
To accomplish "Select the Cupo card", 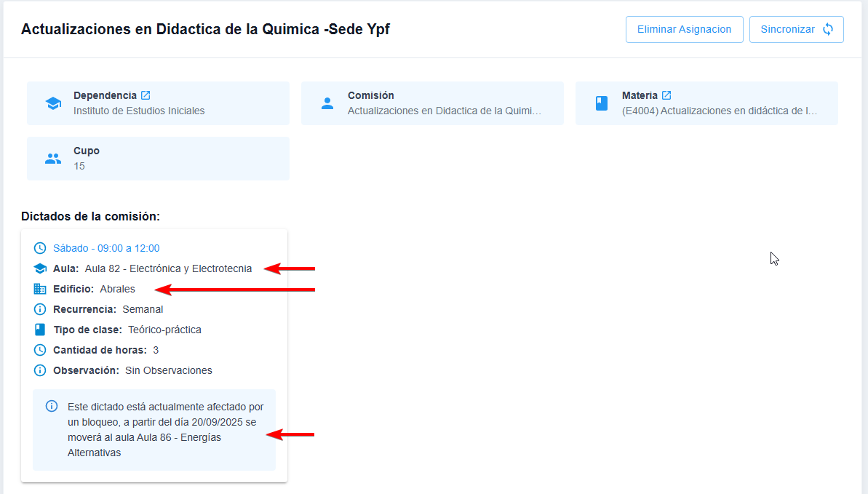I will click(159, 159).
